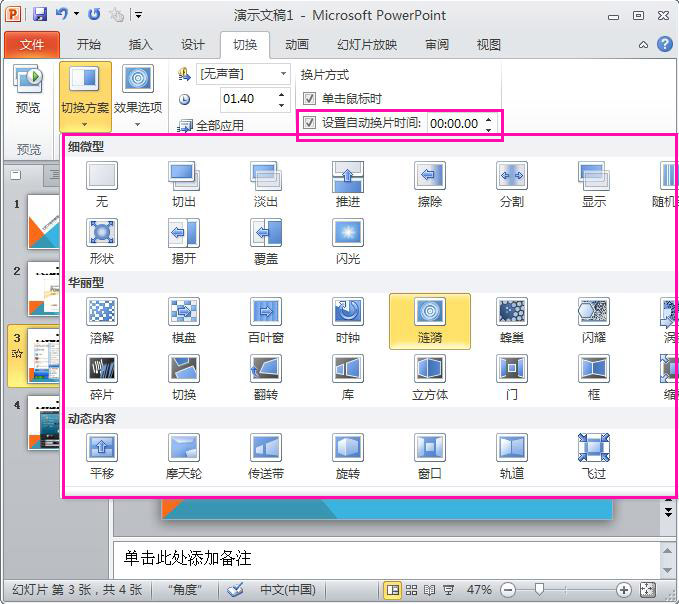Screen dimensions: 679x604
Task: Toggle 设置自动换片时间 checkbox
Action: (309, 123)
